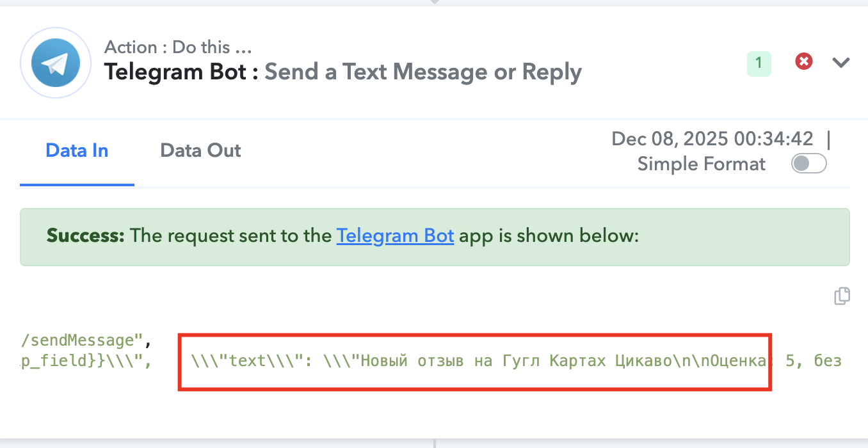Click the "Send a Text Message or Reply" title

pyautogui.click(x=423, y=72)
